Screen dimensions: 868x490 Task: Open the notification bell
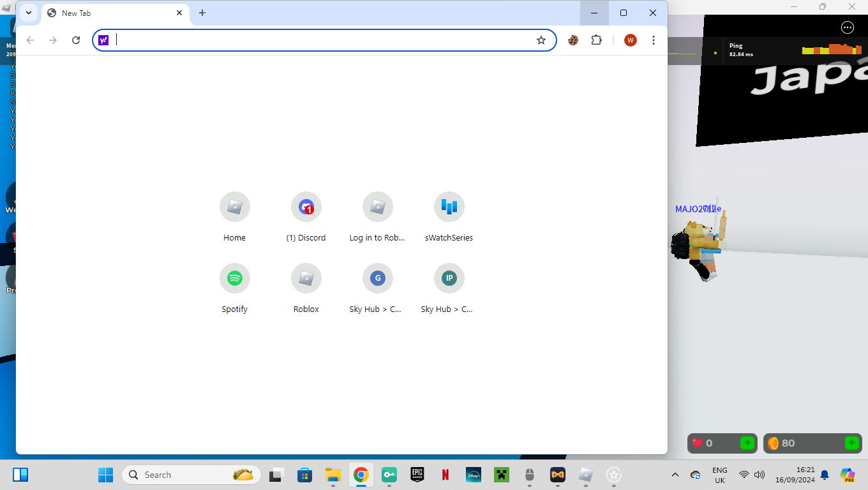pos(825,475)
